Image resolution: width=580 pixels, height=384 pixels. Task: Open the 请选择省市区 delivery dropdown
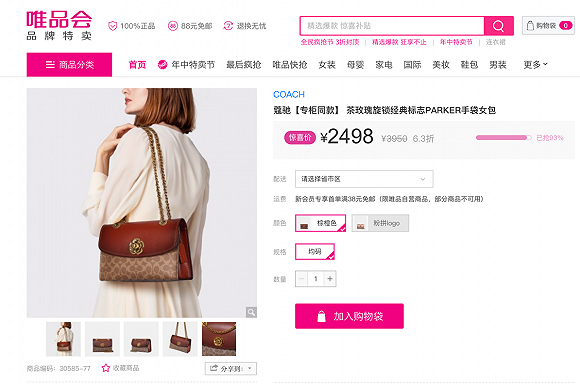pos(364,179)
